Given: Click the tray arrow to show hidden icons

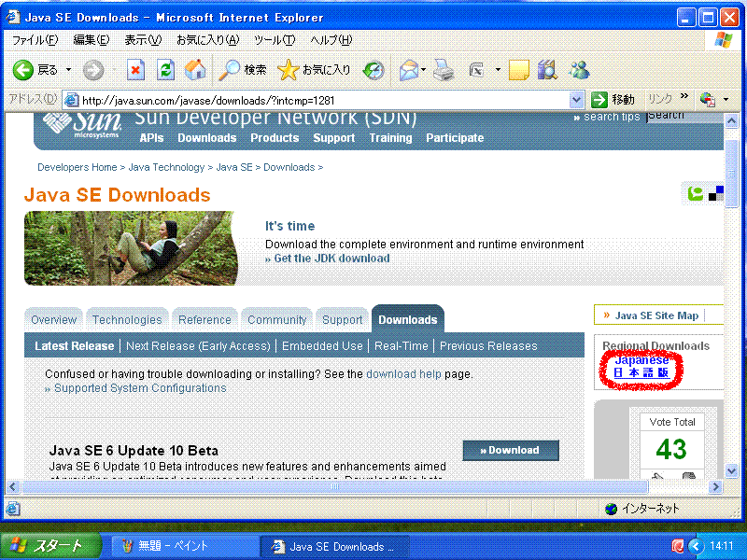Looking at the screenshot, I should [x=697, y=546].
